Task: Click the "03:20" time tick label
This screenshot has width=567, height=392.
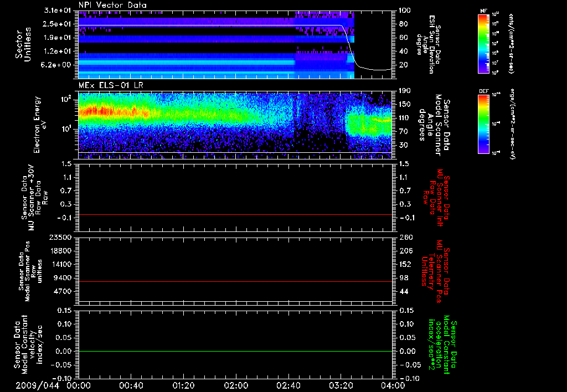Action: (x=341, y=385)
